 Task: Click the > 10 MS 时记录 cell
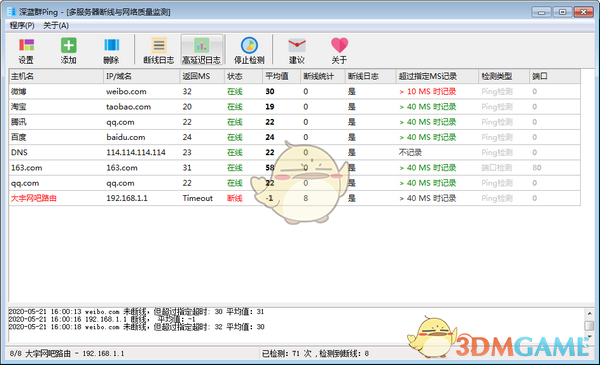coord(427,91)
